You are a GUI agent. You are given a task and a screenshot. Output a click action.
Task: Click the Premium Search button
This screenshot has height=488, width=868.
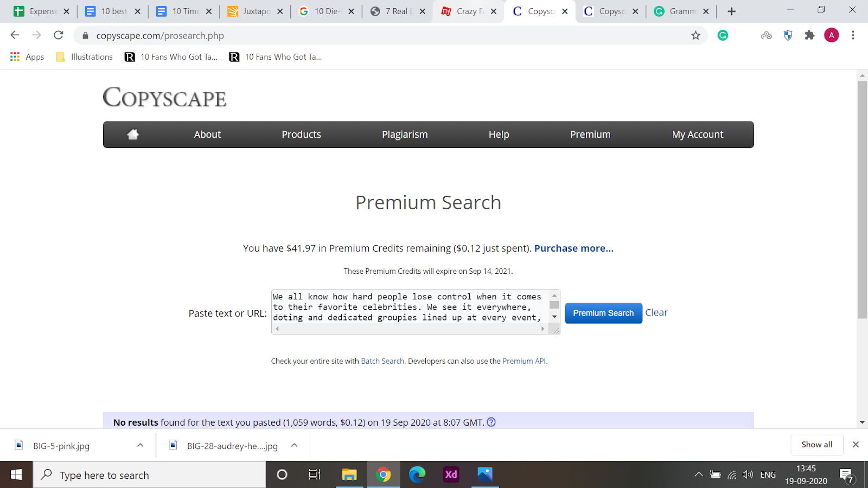coord(603,313)
